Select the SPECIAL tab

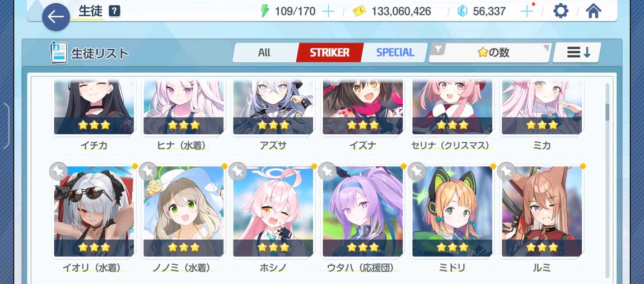pyautogui.click(x=395, y=53)
